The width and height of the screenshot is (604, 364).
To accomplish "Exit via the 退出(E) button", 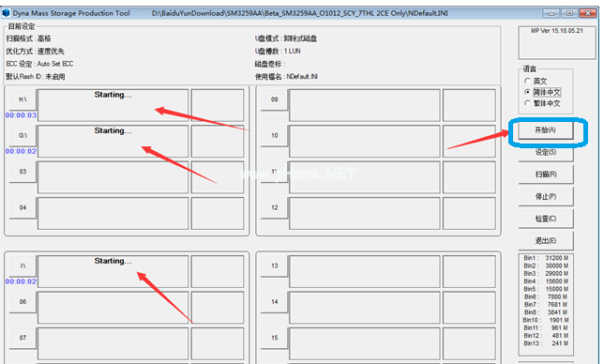I will pos(546,241).
